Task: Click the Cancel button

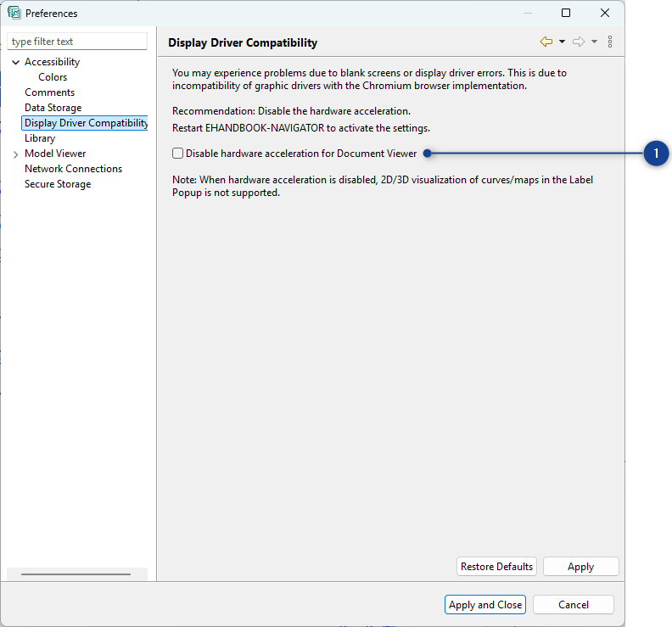Action: click(574, 605)
